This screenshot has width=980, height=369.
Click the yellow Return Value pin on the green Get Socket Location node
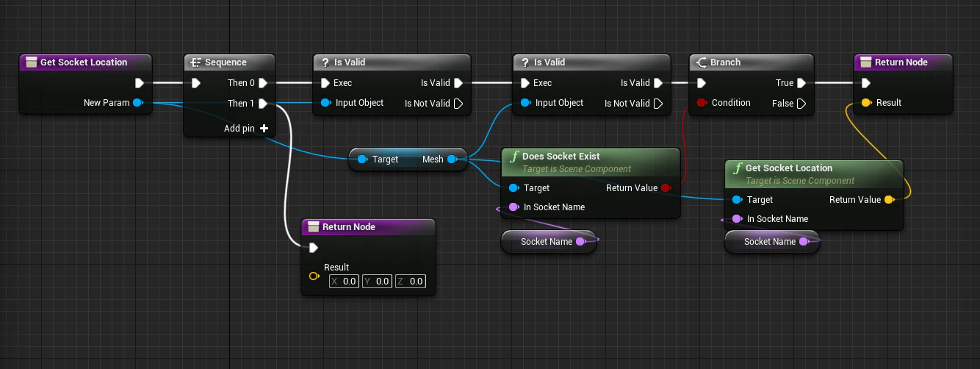(889, 200)
